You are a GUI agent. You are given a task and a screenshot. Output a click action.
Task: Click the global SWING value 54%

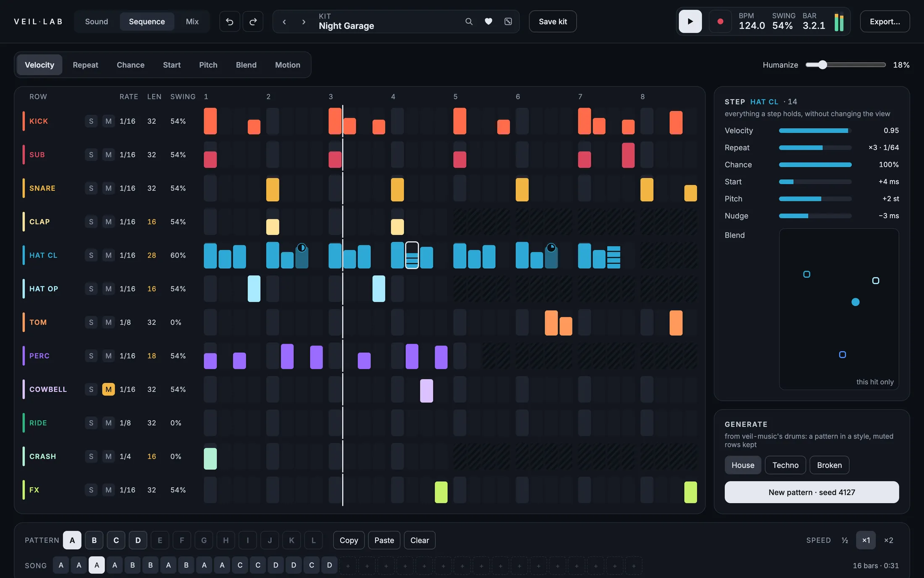coord(782,26)
